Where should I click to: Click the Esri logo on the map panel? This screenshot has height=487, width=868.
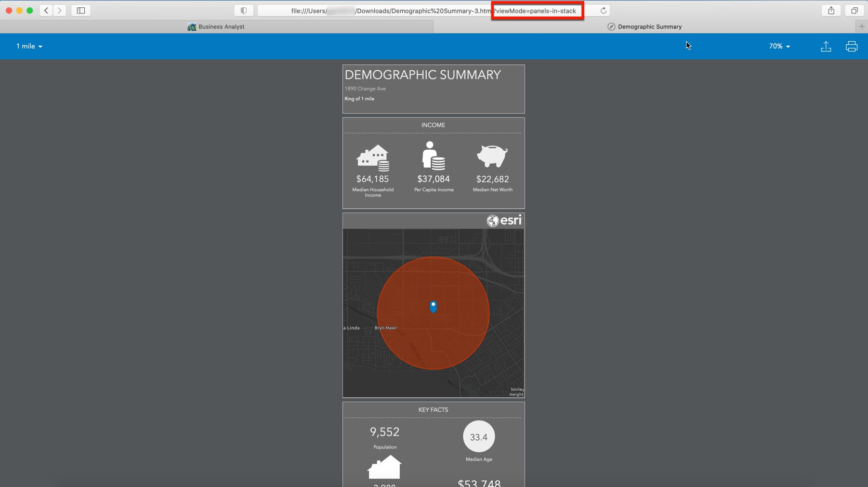[x=504, y=220]
